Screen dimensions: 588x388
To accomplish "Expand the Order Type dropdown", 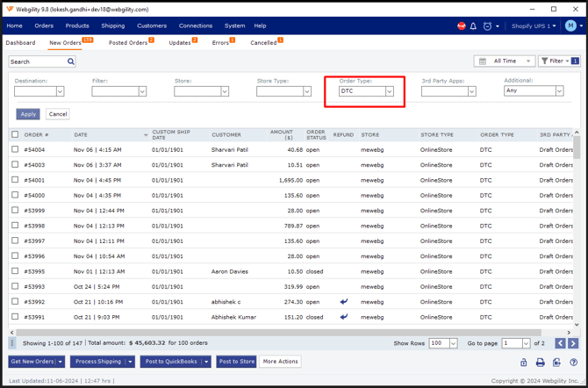I will tap(389, 91).
